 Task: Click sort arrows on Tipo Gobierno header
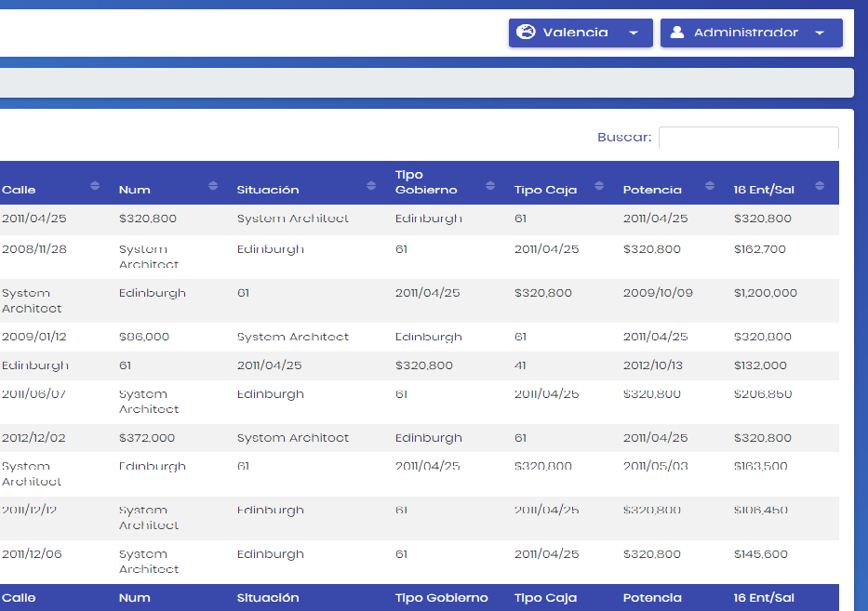click(490, 186)
